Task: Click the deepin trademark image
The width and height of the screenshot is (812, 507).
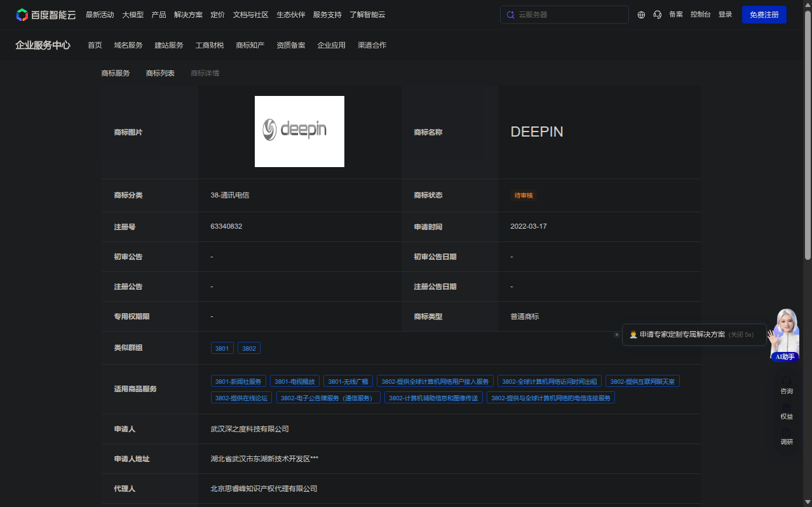Action: coord(299,132)
